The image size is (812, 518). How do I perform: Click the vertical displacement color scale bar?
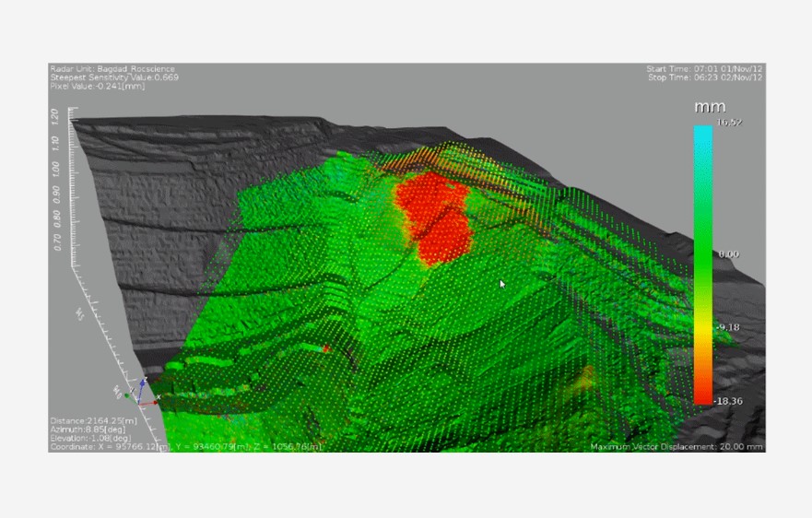tap(703, 265)
